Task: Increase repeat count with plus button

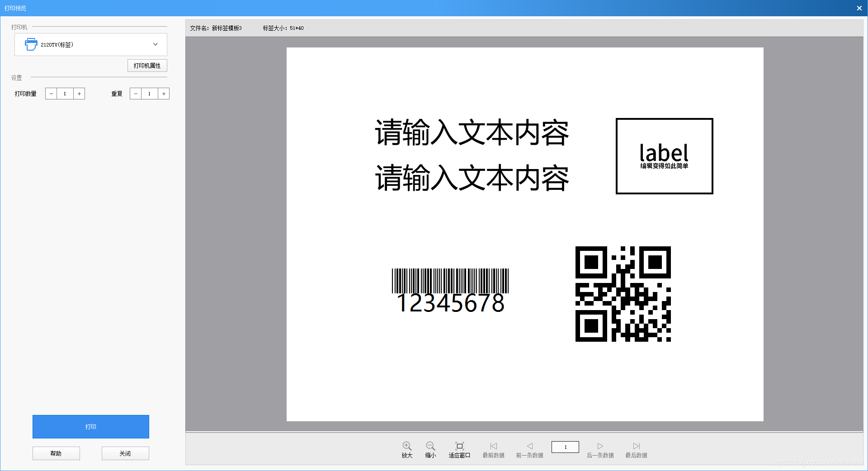Action: (164, 94)
